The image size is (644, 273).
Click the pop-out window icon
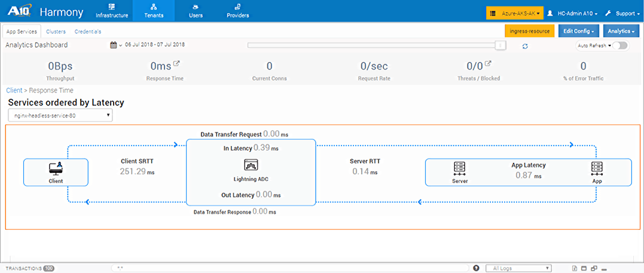point(594,268)
